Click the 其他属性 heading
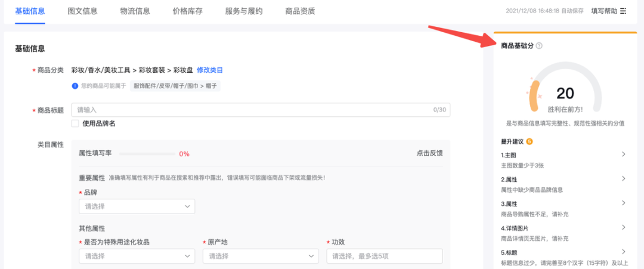644x269 pixels. (92, 228)
